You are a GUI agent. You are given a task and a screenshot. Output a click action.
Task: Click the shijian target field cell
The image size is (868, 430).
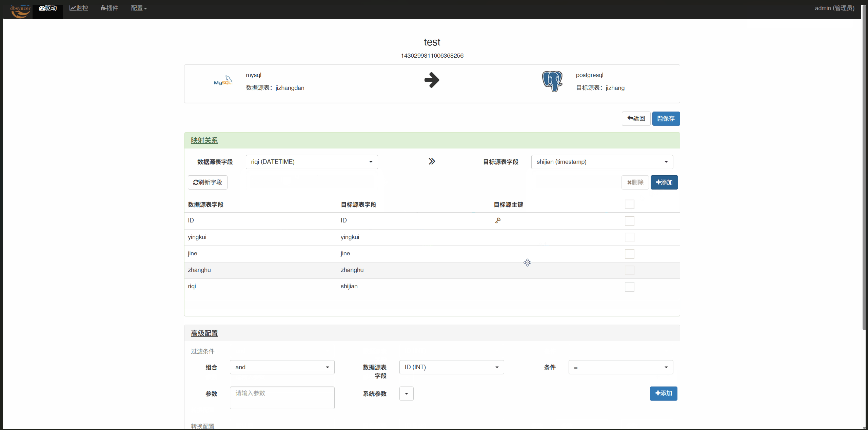[349, 286]
